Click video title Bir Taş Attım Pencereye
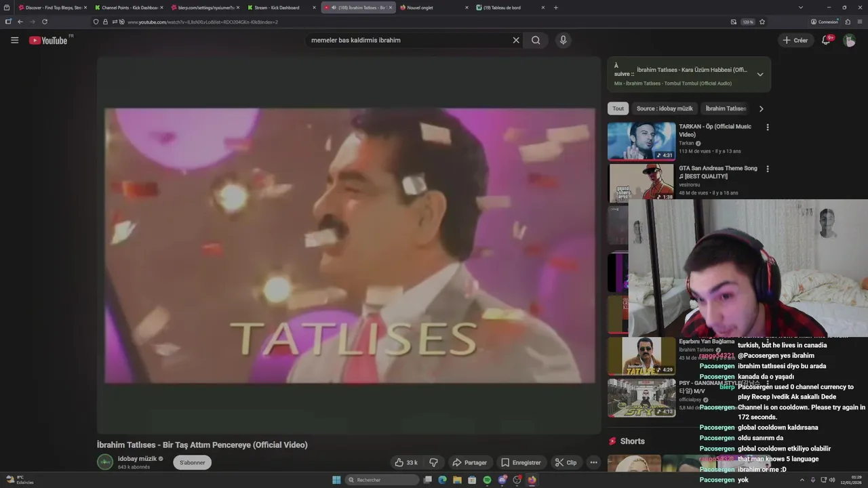Screen dimensions: 868x488 point(202,445)
